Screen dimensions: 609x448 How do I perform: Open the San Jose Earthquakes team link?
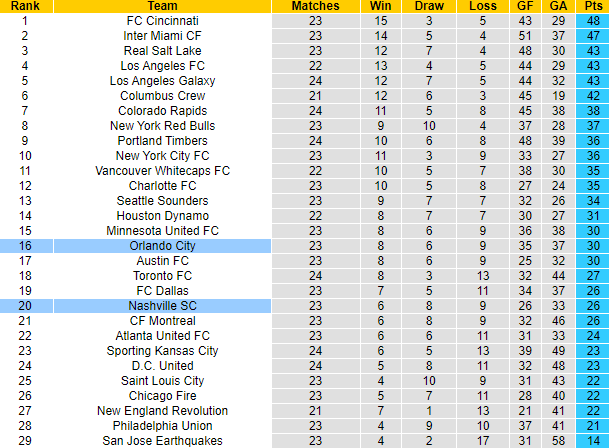(x=163, y=440)
